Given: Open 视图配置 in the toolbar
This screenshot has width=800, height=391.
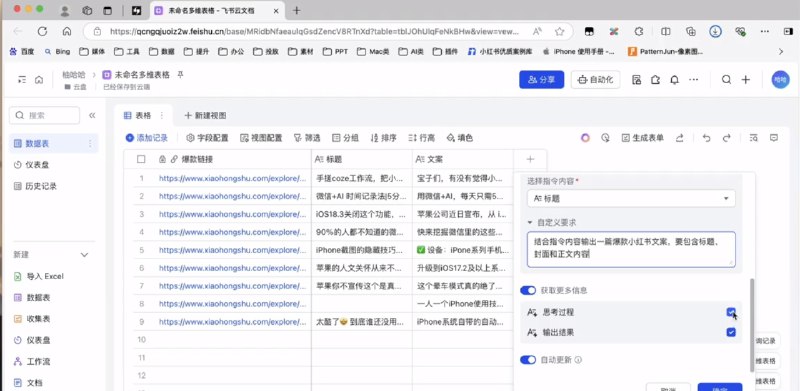Looking at the screenshot, I should [261, 138].
